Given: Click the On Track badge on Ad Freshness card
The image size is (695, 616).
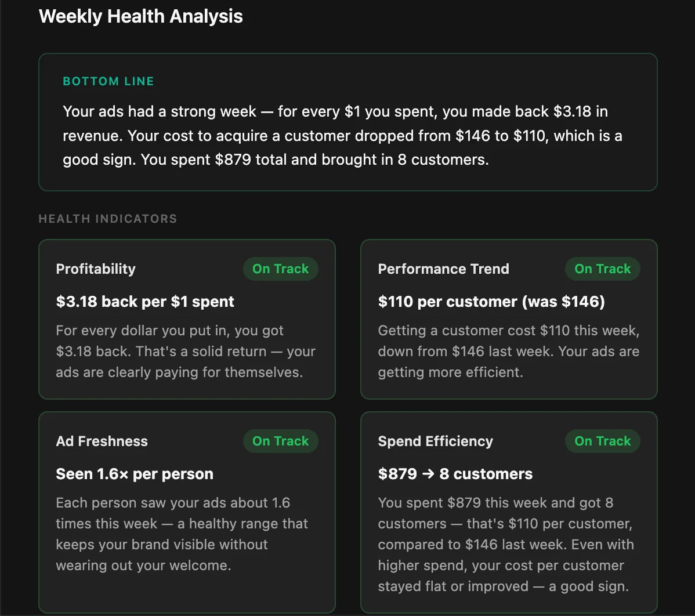Looking at the screenshot, I should click(280, 441).
